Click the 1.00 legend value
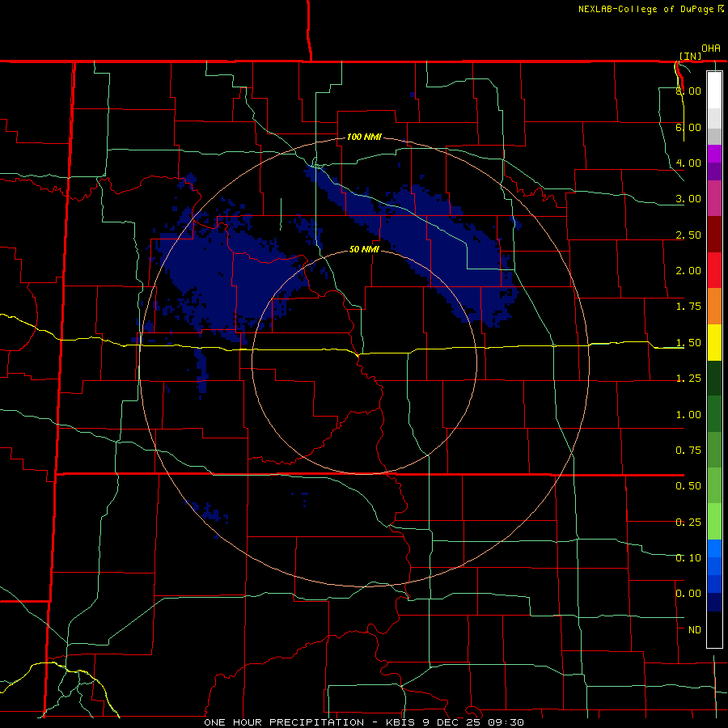The image size is (728, 728). (688, 415)
